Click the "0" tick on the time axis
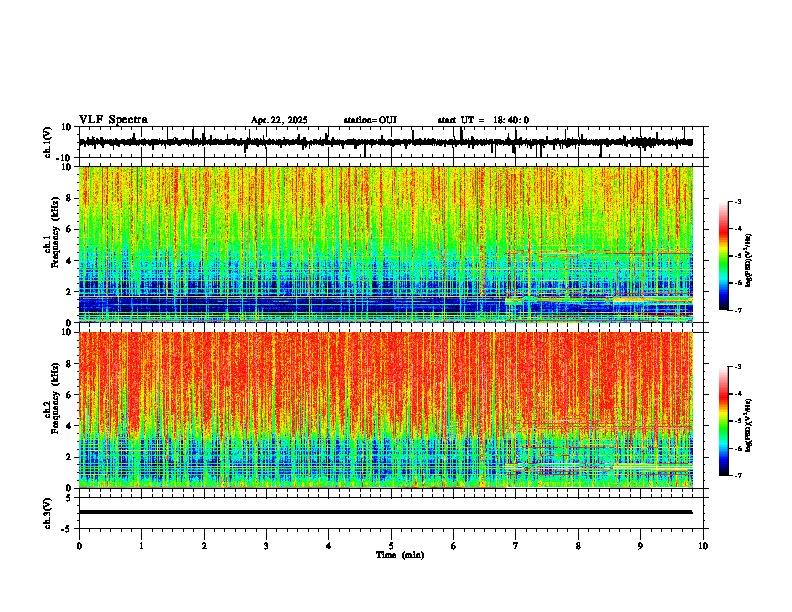 79,546
